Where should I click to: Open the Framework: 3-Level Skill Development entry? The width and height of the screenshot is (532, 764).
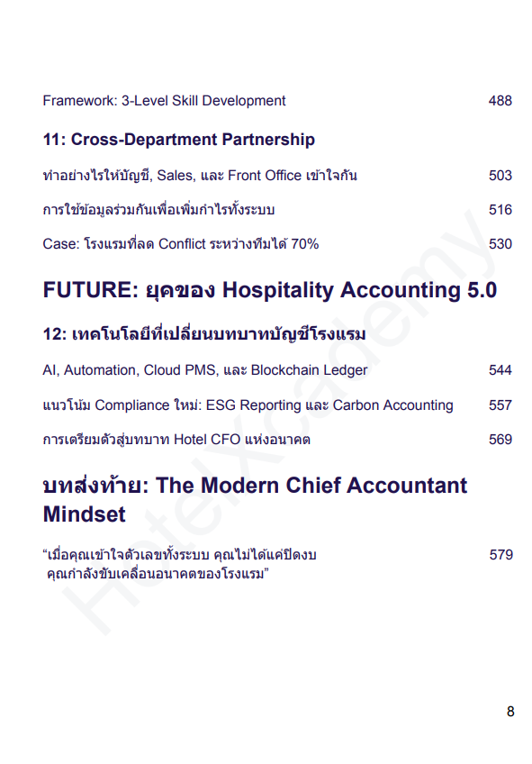click(x=164, y=101)
